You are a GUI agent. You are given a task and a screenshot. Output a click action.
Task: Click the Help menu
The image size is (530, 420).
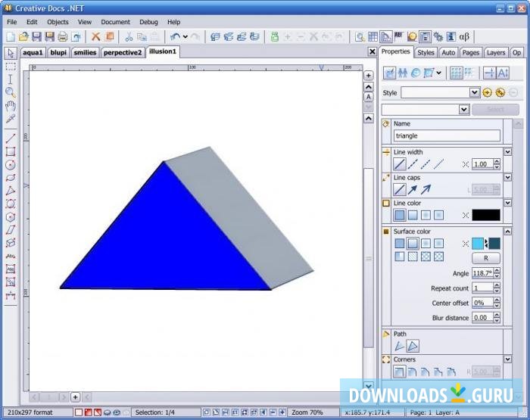173,22
